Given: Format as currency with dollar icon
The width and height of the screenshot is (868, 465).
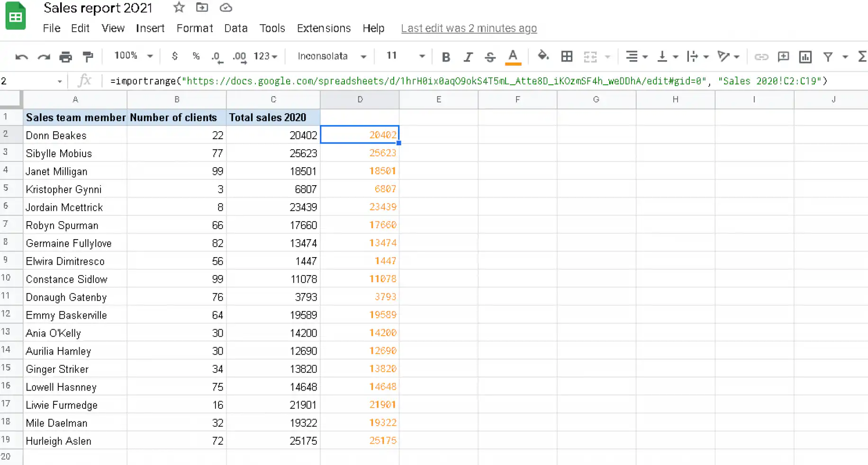Looking at the screenshot, I should (174, 56).
